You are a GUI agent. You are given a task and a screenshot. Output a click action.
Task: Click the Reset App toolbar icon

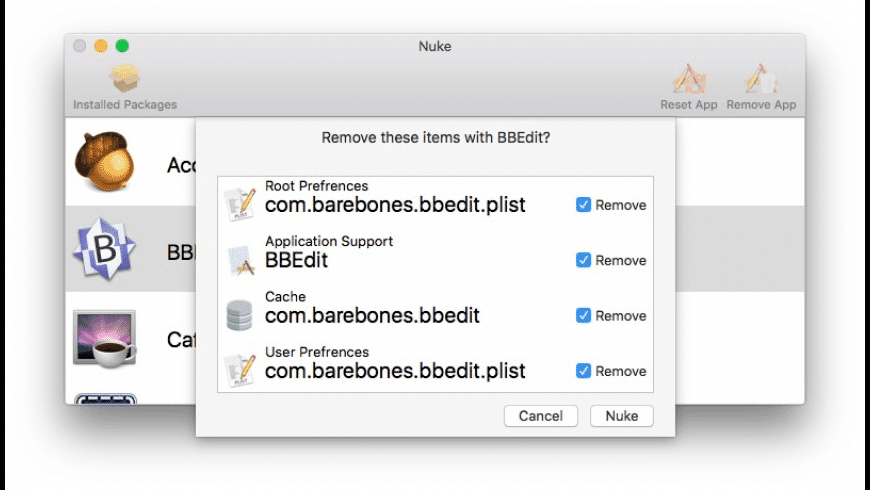click(689, 78)
